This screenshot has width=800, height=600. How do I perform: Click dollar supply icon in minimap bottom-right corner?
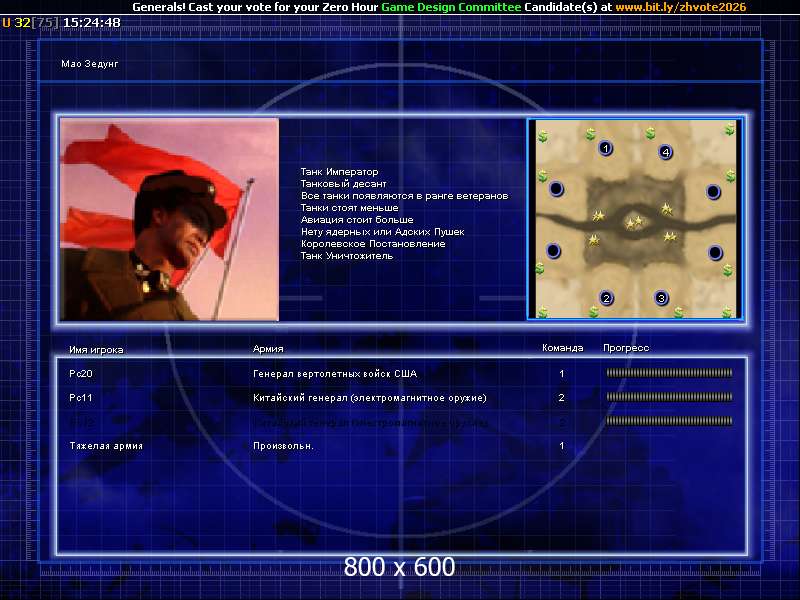pos(728,311)
